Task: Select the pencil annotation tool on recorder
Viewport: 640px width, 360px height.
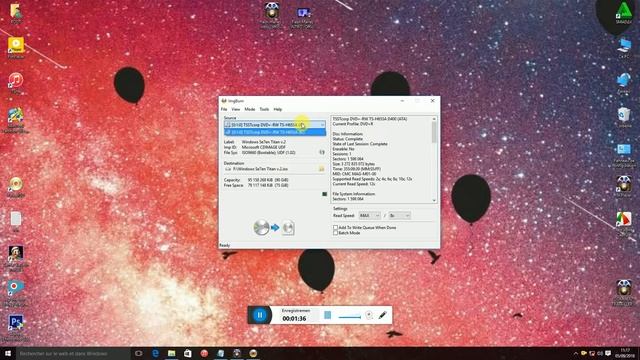Action: pos(382,315)
